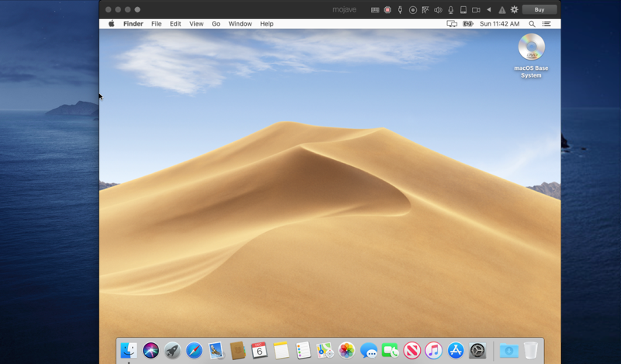Open the Downloads folder in the Dock

click(x=509, y=351)
